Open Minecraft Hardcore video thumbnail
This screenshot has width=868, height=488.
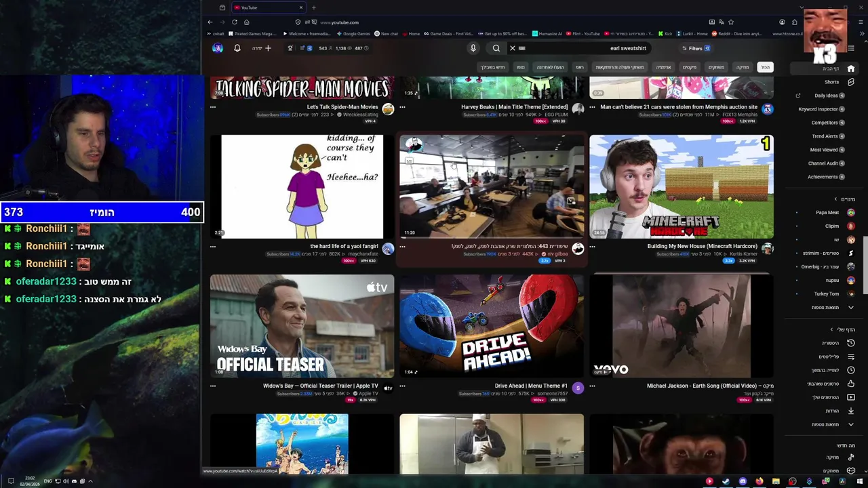[x=682, y=186]
